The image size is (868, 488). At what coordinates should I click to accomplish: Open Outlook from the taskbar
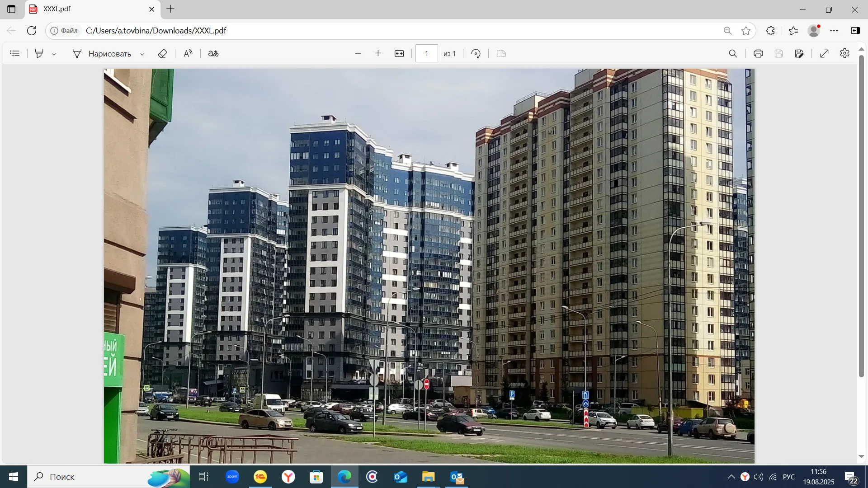[457, 476]
